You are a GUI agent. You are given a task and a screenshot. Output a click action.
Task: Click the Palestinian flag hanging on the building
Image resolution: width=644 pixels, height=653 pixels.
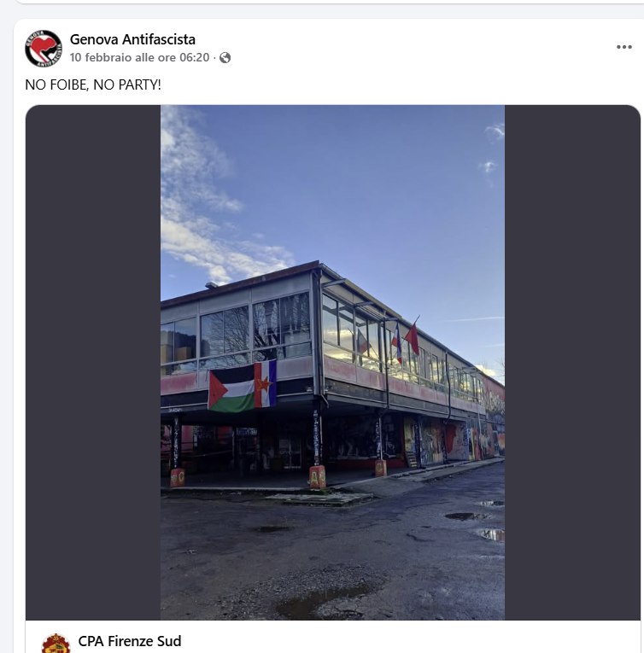coord(231,390)
